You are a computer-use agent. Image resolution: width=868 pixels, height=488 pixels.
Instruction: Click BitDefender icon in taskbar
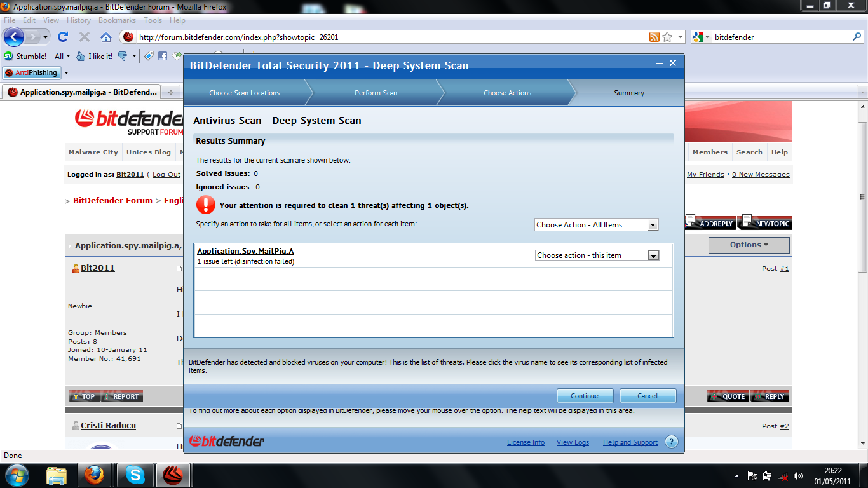(173, 475)
